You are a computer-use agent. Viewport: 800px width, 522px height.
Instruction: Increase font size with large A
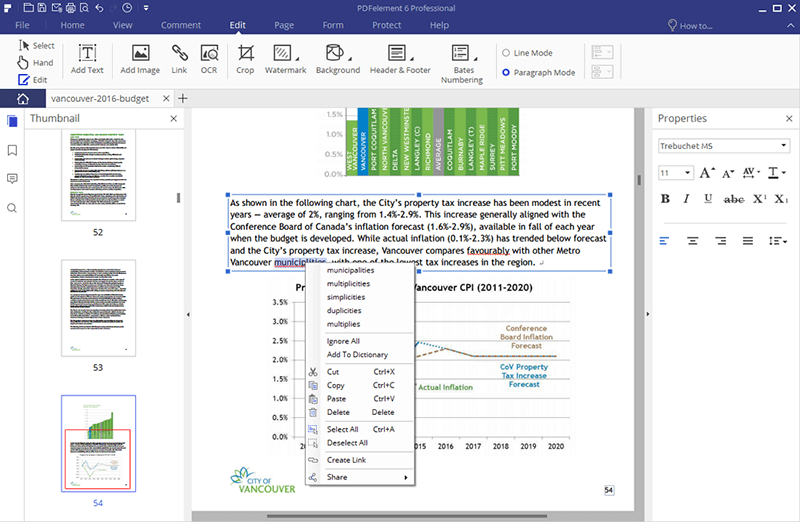click(x=707, y=172)
